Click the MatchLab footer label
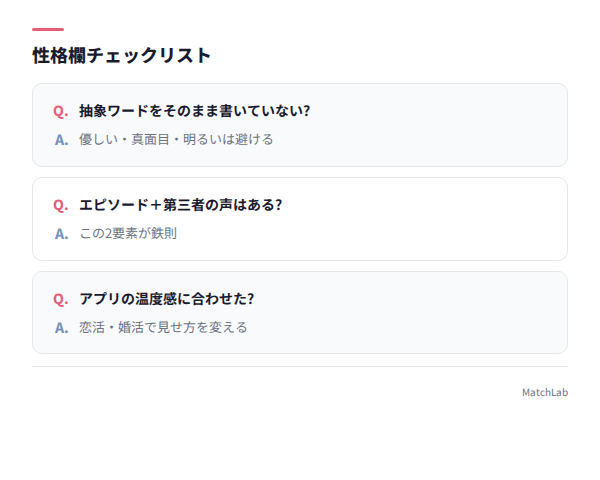This screenshot has width=600, height=480. point(545,393)
